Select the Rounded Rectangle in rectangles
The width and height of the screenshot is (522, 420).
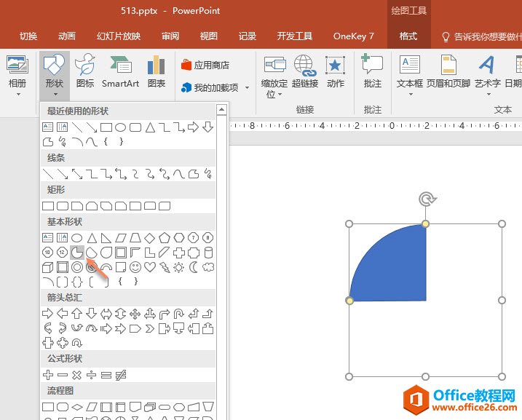63,206
